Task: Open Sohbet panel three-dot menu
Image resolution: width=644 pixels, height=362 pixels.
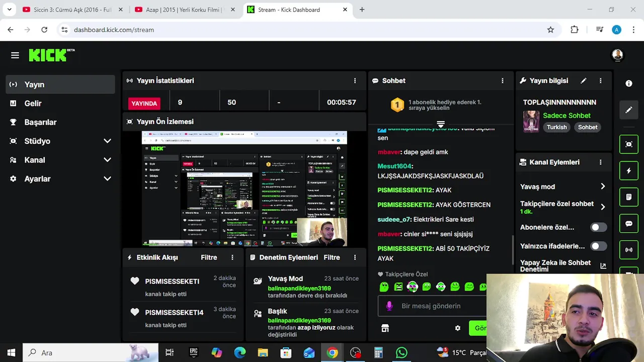Action: (x=502, y=80)
